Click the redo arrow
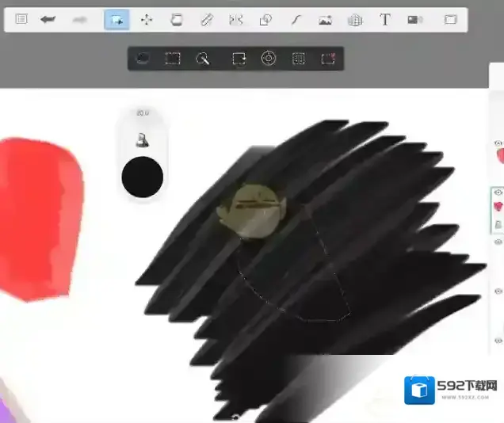 (79, 20)
